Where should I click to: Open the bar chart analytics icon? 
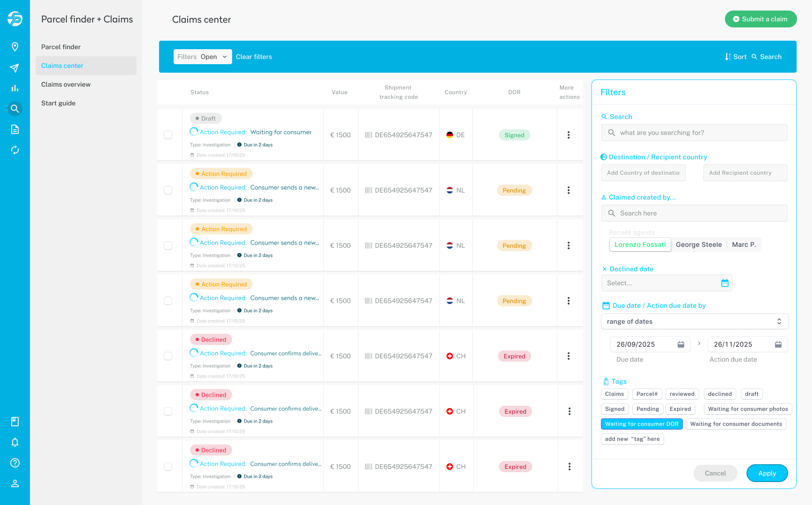(x=15, y=88)
